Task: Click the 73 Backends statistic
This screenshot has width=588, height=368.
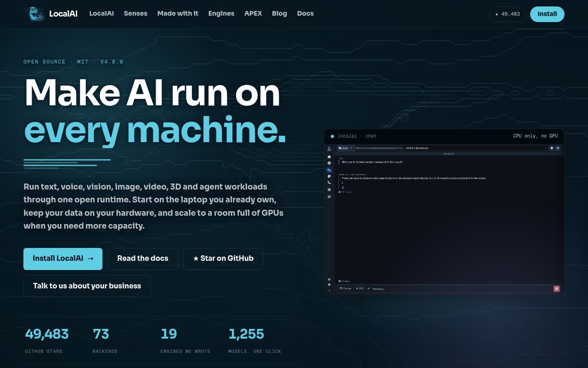Action: coord(105,340)
